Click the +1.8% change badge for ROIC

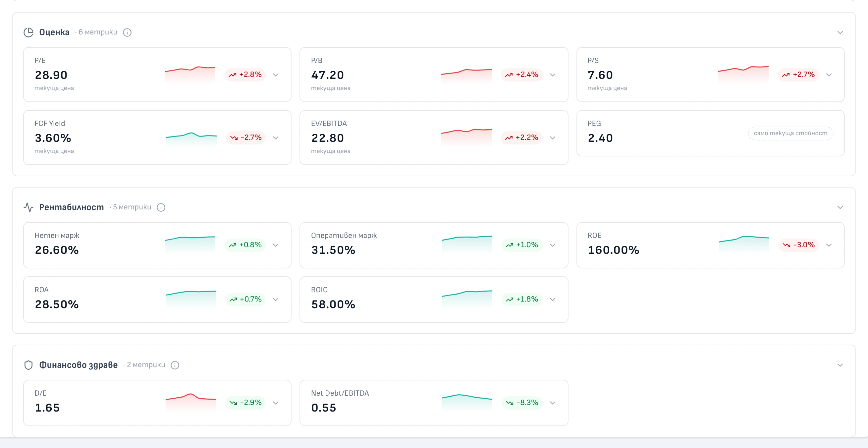point(522,299)
